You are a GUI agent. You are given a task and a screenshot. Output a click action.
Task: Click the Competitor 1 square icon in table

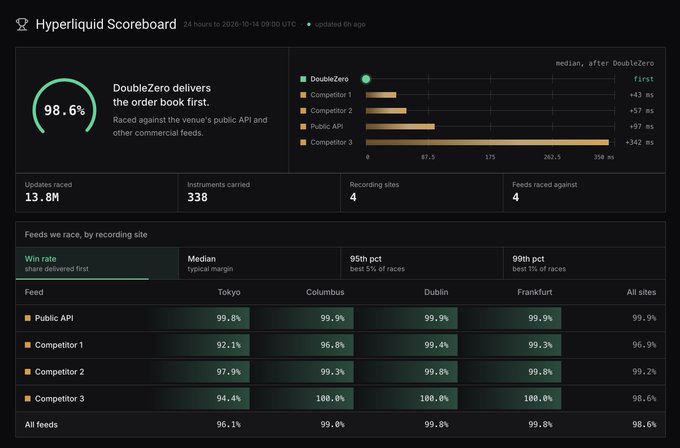pos(28,345)
